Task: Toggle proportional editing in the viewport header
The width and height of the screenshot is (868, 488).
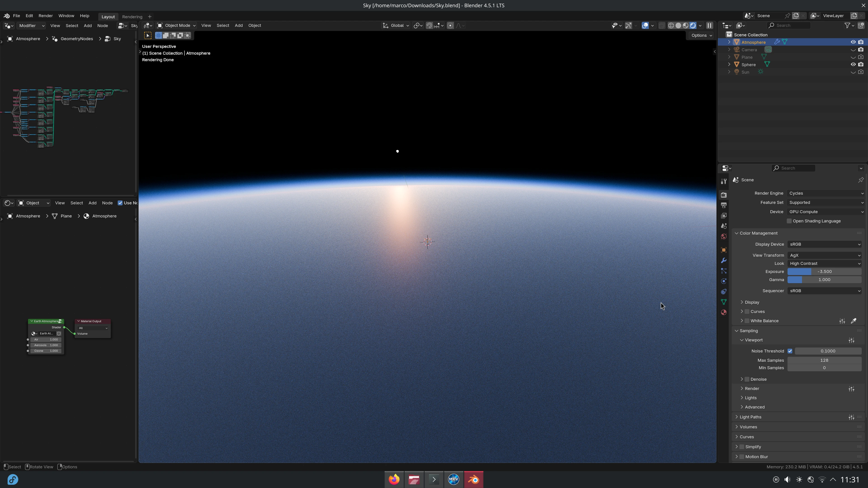Action: (450, 26)
